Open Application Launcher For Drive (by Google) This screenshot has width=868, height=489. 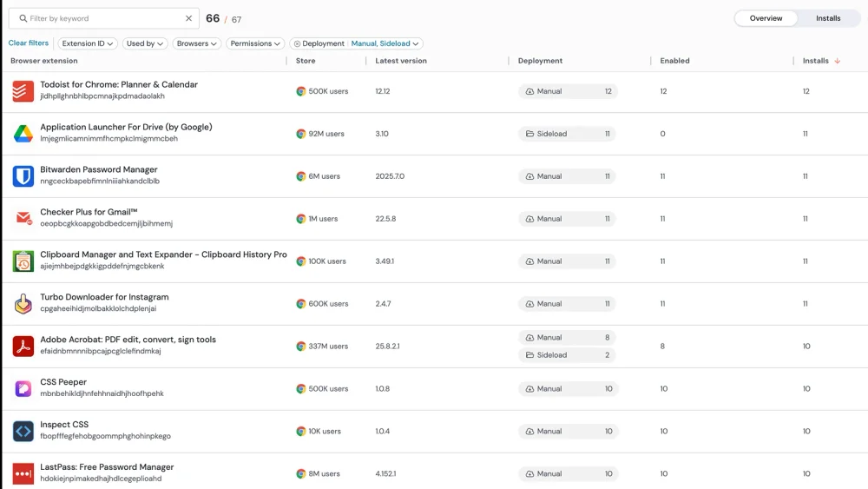(x=126, y=128)
